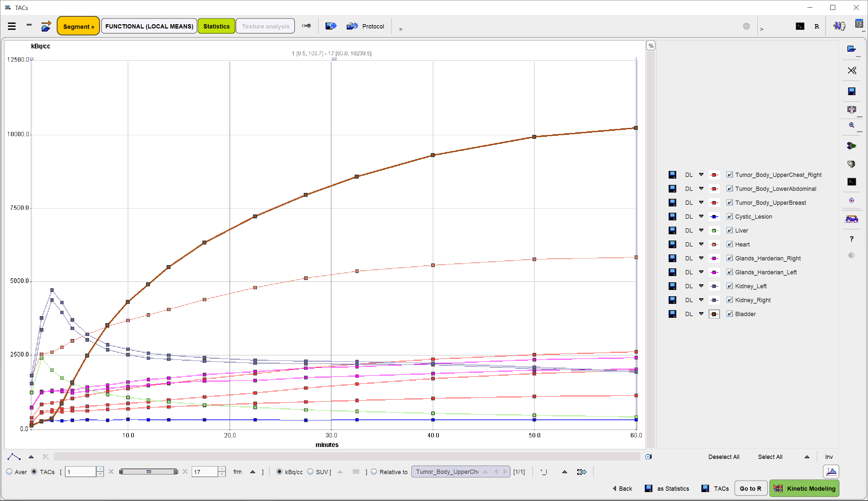This screenshot has width=868, height=501.
Task: Select the Relative to radio button
Action: pos(374,472)
